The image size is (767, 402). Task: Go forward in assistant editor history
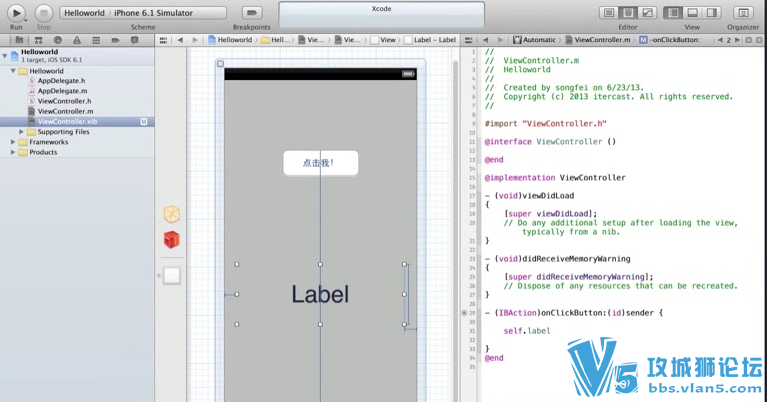tap(500, 40)
